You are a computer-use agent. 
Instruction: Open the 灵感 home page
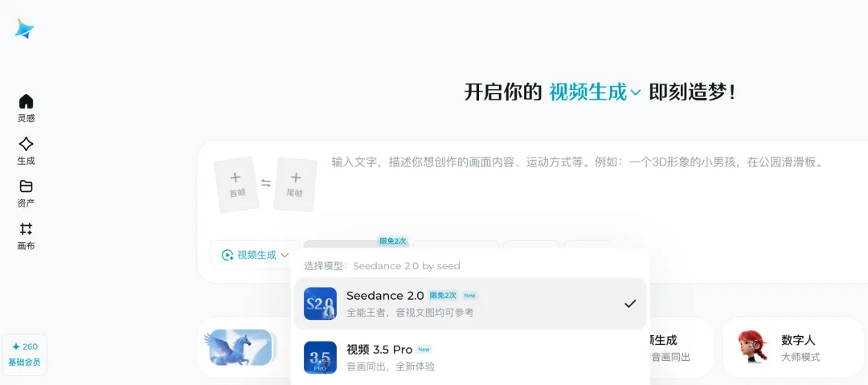[x=26, y=108]
